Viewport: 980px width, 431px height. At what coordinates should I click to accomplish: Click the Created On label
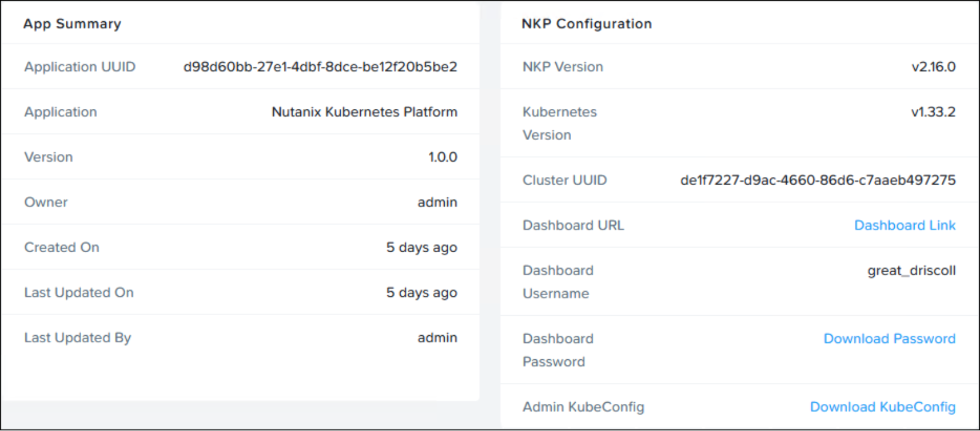(x=62, y=248)
